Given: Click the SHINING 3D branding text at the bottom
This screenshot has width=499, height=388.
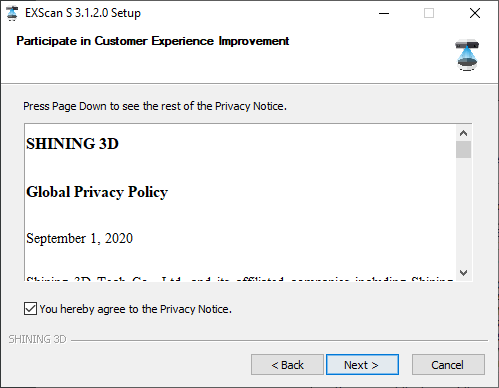Looking at the screenshot, I should click(x=37, y=339).
